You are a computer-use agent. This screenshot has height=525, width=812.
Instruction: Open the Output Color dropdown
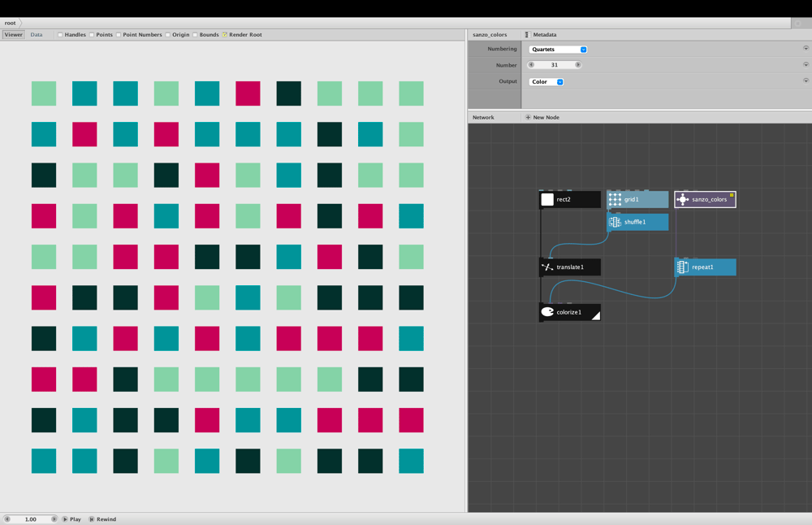546,82
